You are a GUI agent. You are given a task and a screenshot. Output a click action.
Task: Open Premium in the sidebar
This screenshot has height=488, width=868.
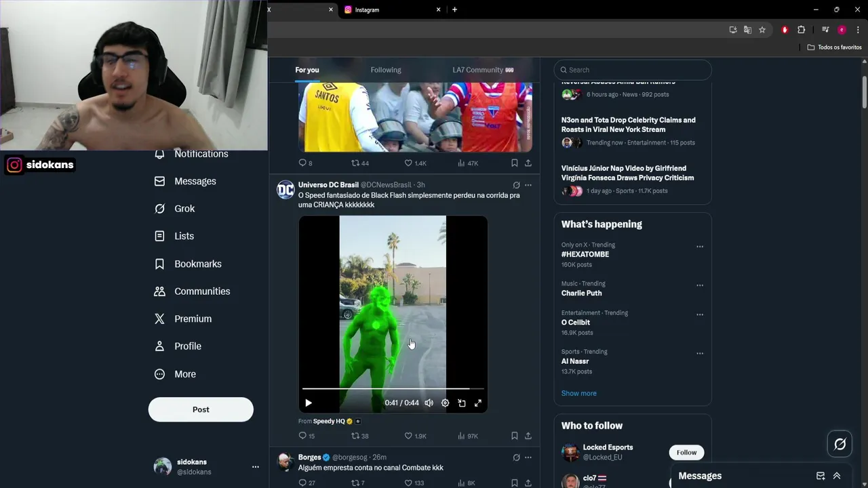tap(183, 319)
